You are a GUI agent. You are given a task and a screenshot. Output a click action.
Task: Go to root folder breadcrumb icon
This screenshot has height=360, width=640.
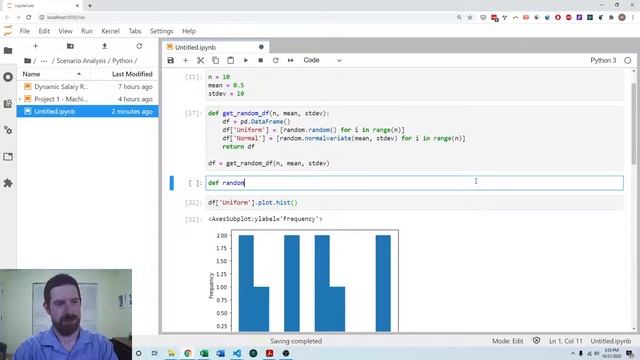[27, 61]
